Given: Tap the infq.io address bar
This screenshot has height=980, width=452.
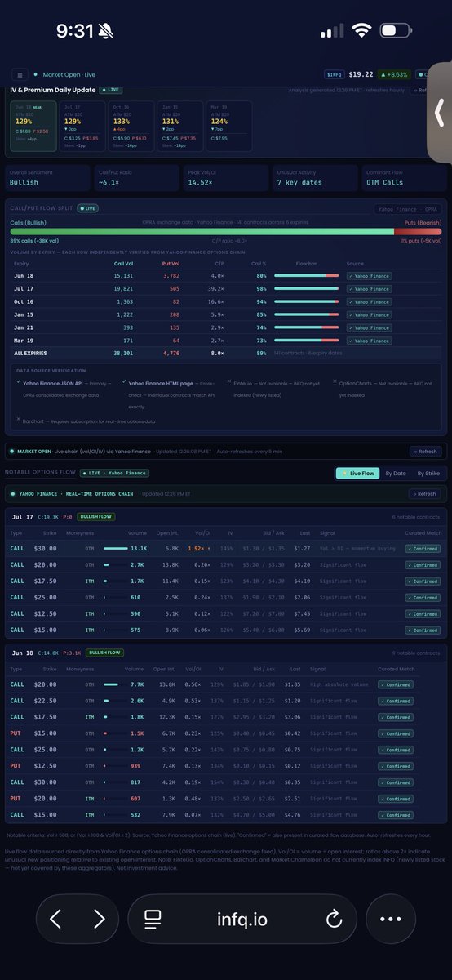Looking at the screenshot, I should 242,919.
